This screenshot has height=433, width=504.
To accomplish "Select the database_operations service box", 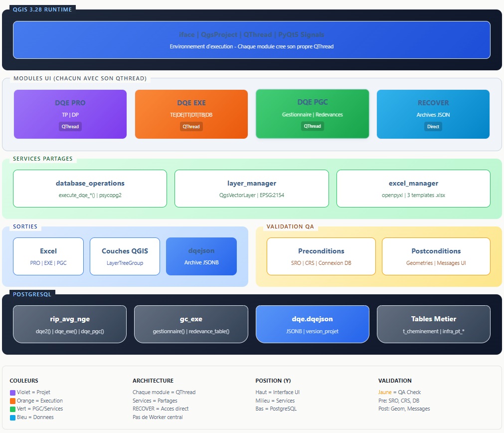I will [90, 188].
